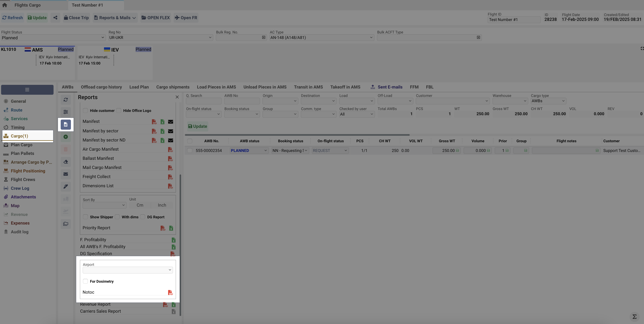Enable the For Dosimetry checkbox
The width and height of the screenshot is (644, 324).
tap(86, 281)
